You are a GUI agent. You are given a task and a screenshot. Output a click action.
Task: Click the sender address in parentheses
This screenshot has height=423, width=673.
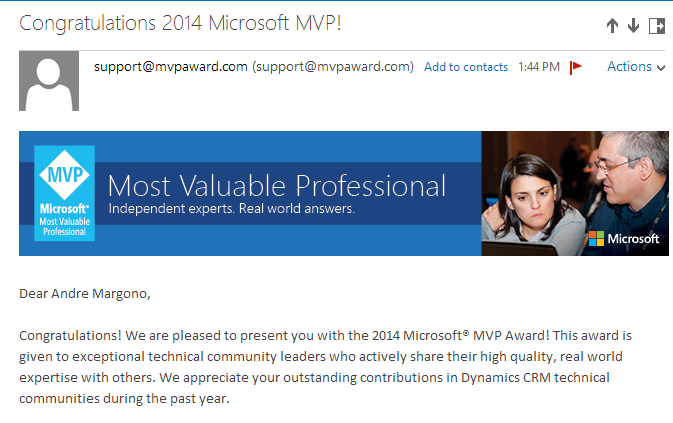[333, 67]
